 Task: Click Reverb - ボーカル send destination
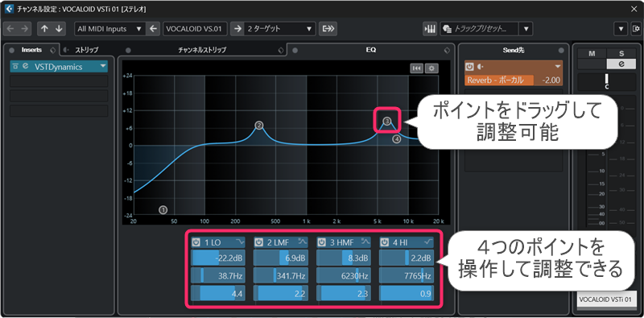(x=499, y=81)
